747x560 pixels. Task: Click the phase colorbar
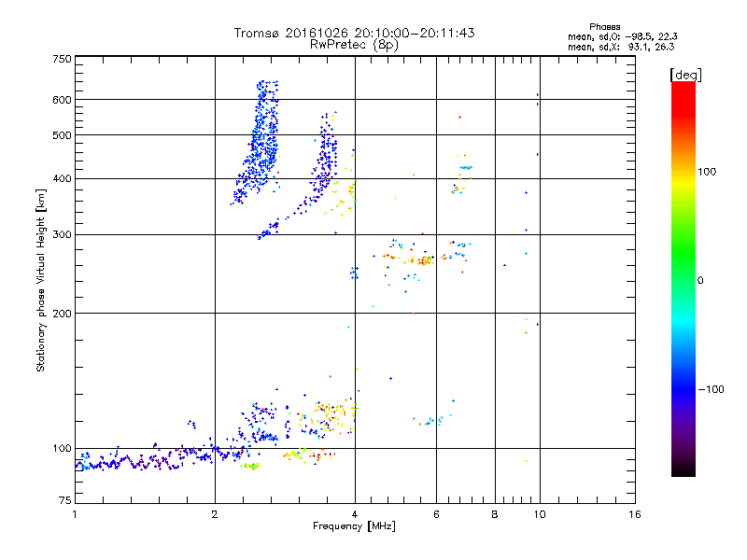[684, 278]
